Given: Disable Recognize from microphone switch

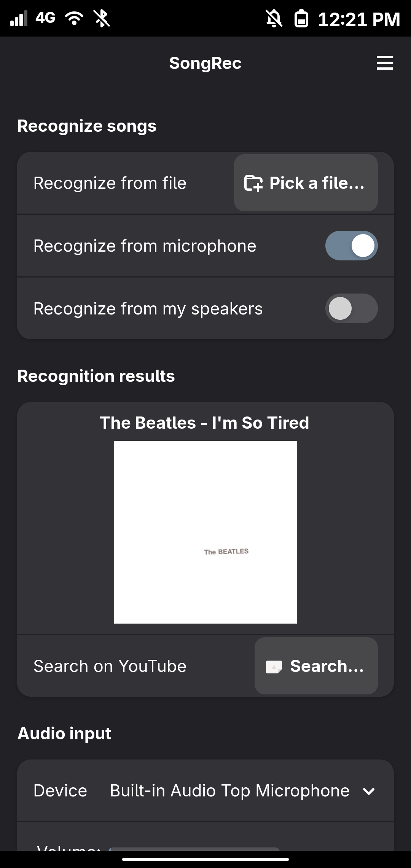Looking at the screenshot, I should (x=351, y=246).
